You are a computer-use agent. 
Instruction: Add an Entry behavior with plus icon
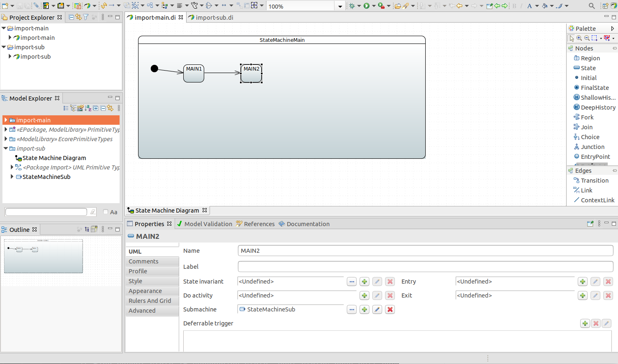pos(582,282)
